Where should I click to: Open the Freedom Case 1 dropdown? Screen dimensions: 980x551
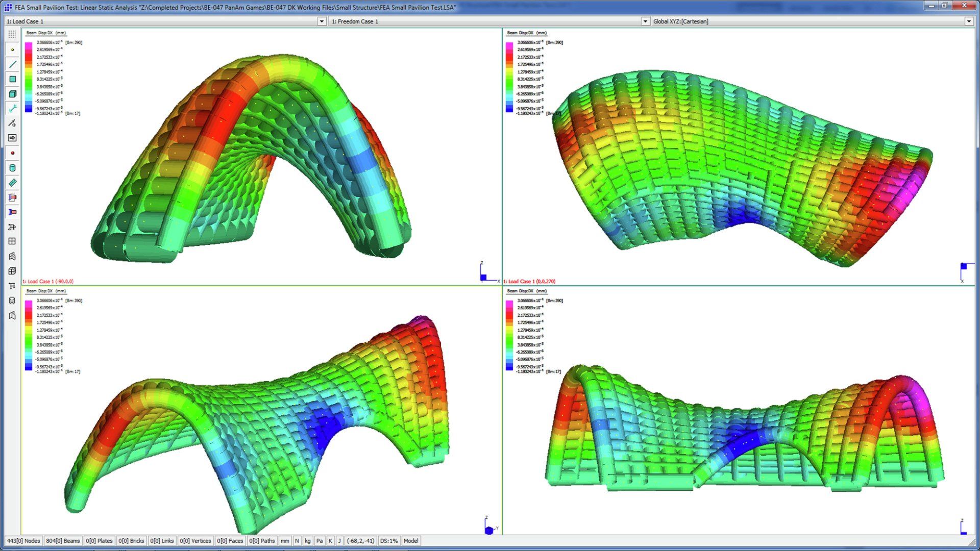(x=645, y=21)
